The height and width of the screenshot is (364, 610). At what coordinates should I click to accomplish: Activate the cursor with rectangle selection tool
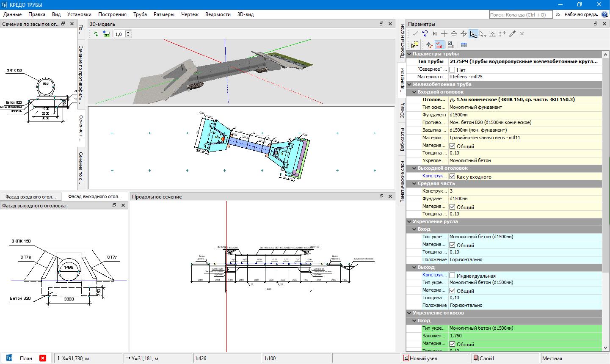point(473,33)
